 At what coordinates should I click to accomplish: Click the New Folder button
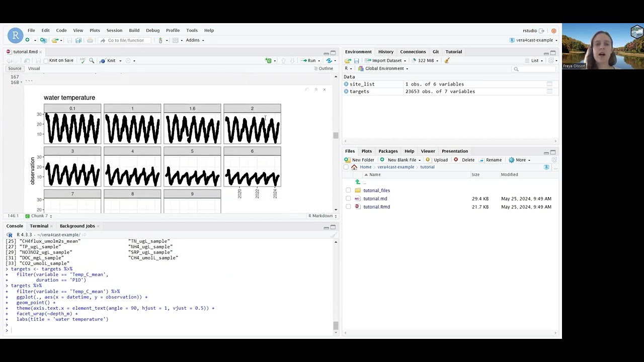[x=359, y=160]
